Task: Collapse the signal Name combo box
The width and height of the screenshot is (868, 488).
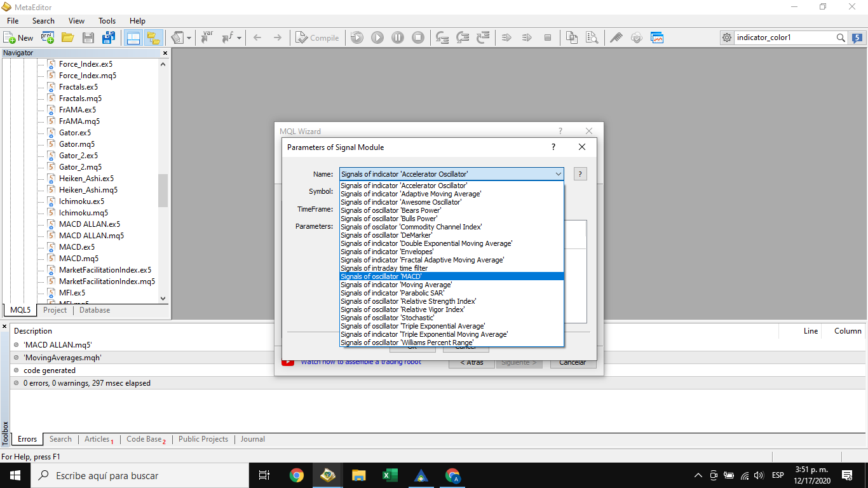Action: coord(558,174)
